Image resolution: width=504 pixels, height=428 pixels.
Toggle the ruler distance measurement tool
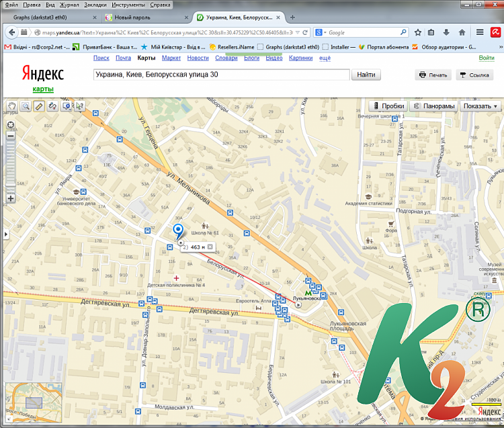39,105
